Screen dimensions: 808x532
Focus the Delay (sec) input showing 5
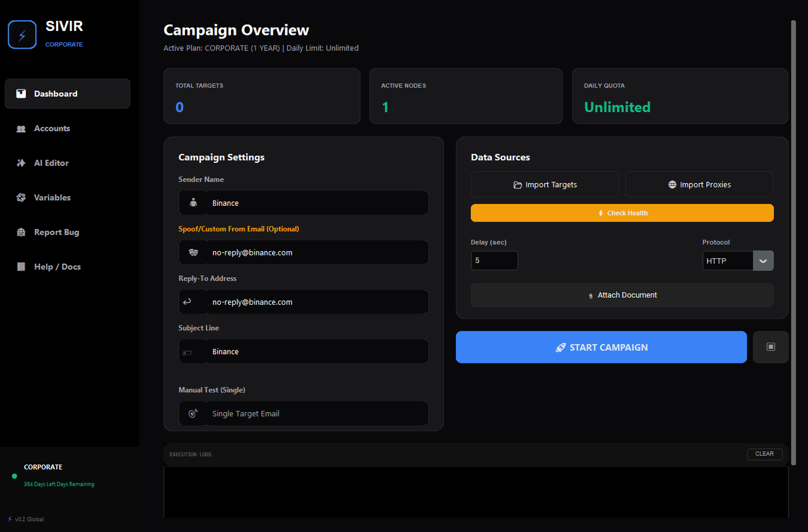(x=494, y=261)
